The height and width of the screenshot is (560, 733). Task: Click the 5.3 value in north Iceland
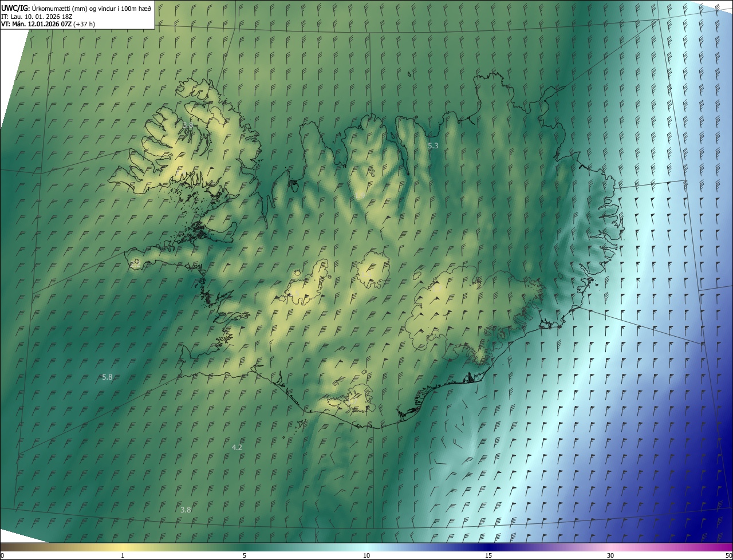[433, 146]
